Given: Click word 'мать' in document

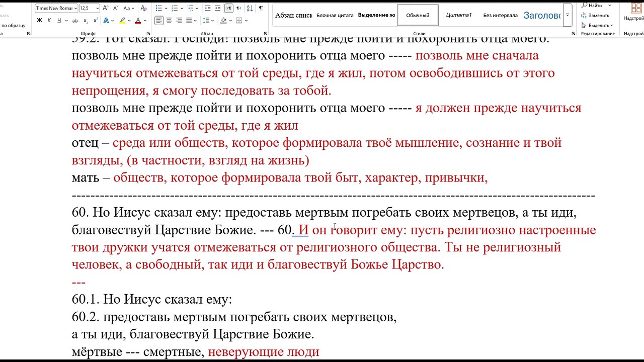Looking at the screenshot, I should point(86,177).
